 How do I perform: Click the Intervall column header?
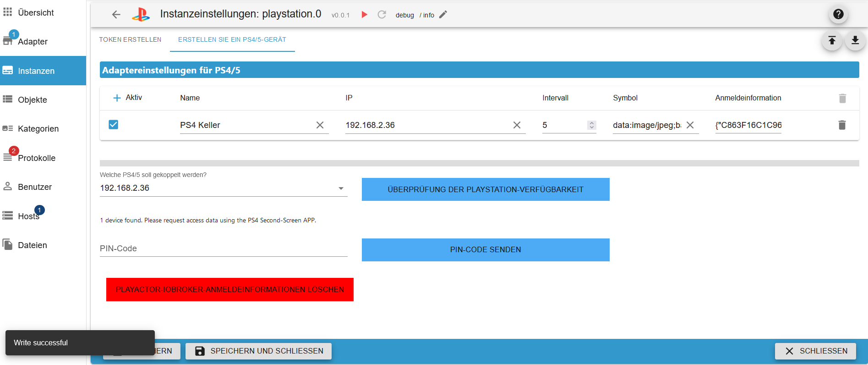555,98
